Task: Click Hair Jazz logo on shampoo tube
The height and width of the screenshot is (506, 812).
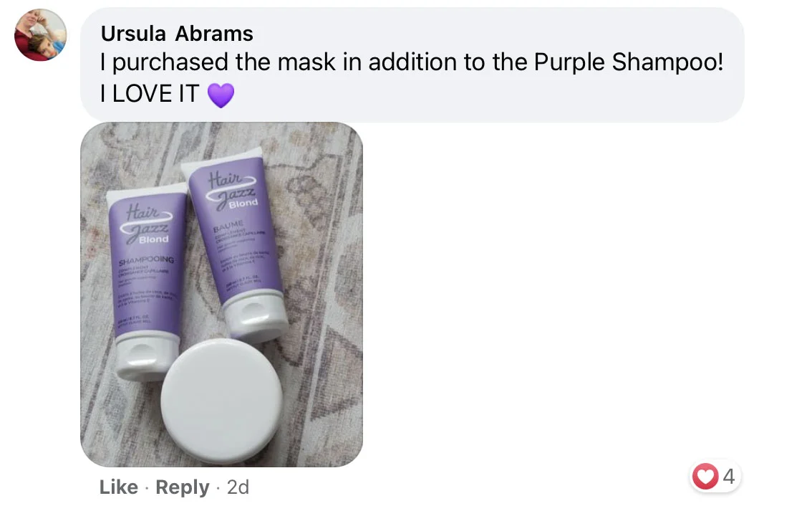Action: (x=148, y=221)
